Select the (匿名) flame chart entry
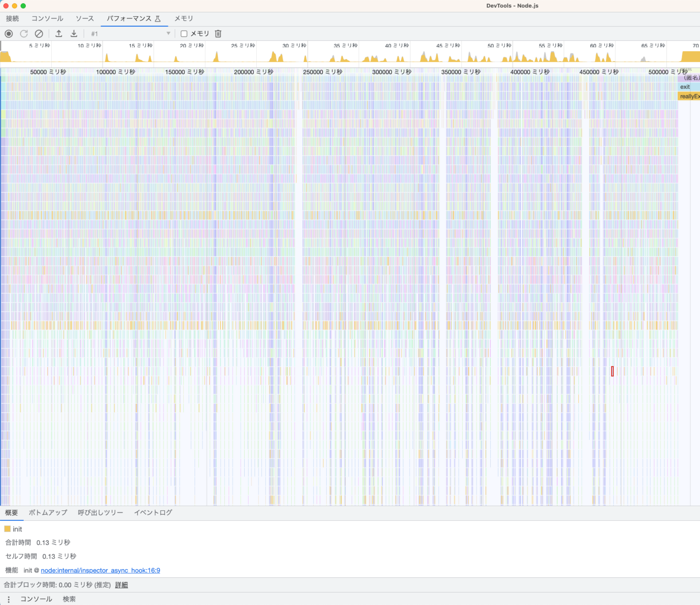The width and height of the screenshot is (700, 605). [690, 78]
